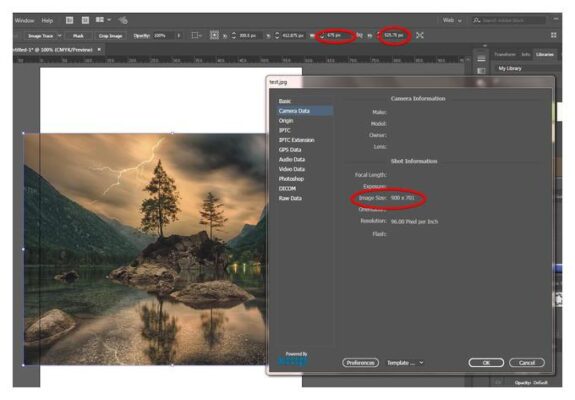Click the Adobe Stock search magnifier icon
This screenshot has height=400, width=575.
tap(476, 21)
